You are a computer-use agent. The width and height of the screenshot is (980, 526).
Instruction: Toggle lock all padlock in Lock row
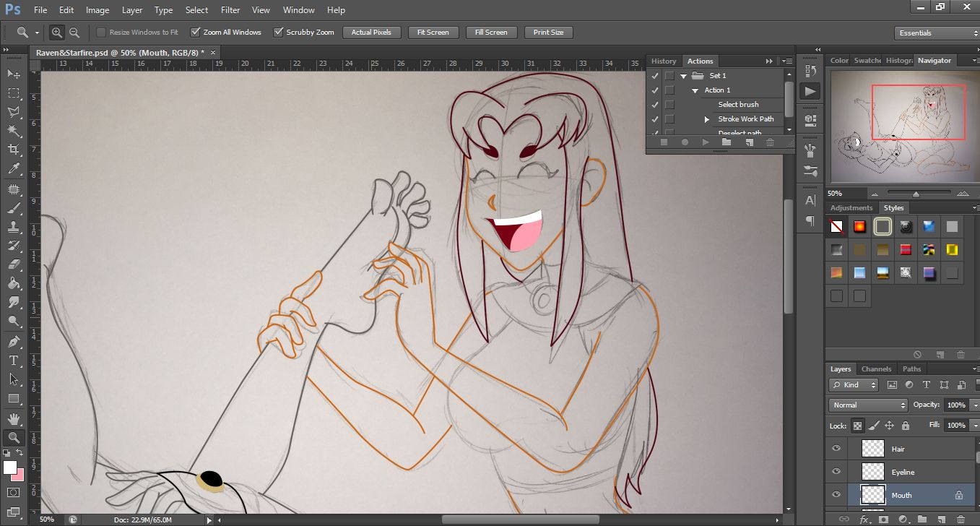[906, 425]
